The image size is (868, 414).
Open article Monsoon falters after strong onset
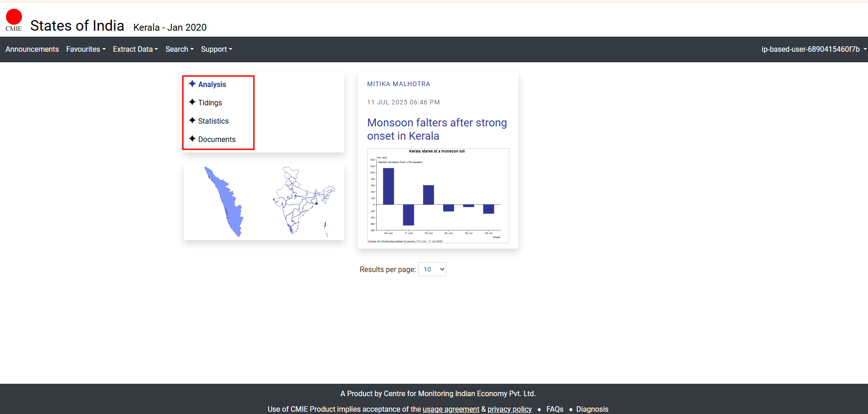pos(437,129)
